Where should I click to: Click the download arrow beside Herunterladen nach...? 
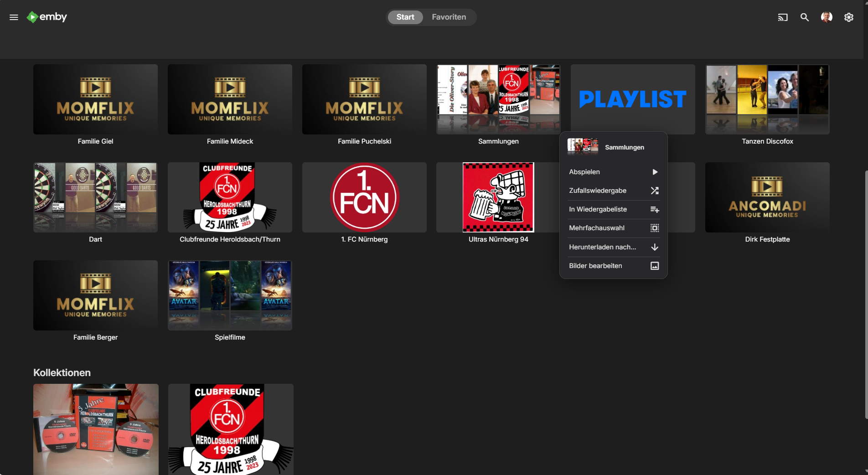655,247
